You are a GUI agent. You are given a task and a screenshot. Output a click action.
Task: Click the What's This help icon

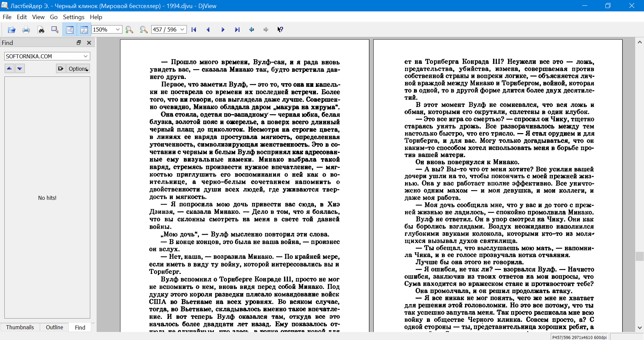pyautogui.click(x=280, y=30)
